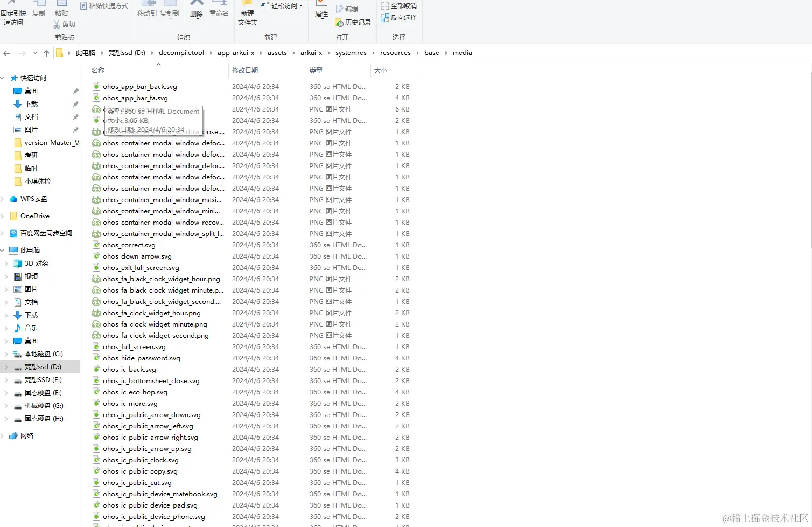The width and height of the screenshot is (812, 527).
Task: Expand the 网络 tree node
Action: pos(3,436)
